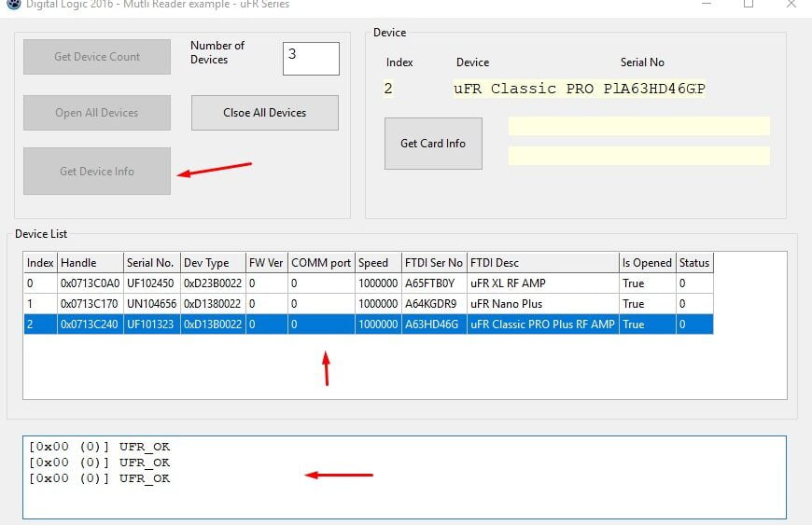Focus the Number of Devices field
This screenshot has height=525, width=812.
point(311,59)
